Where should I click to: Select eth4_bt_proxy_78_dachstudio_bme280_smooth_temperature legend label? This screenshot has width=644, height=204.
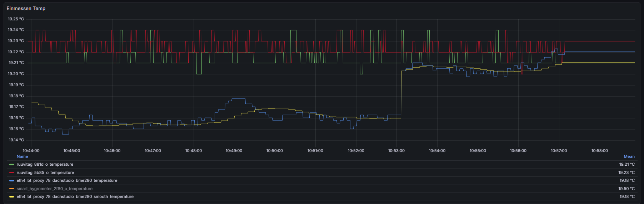pyautogui.click(x=75, y=197)
